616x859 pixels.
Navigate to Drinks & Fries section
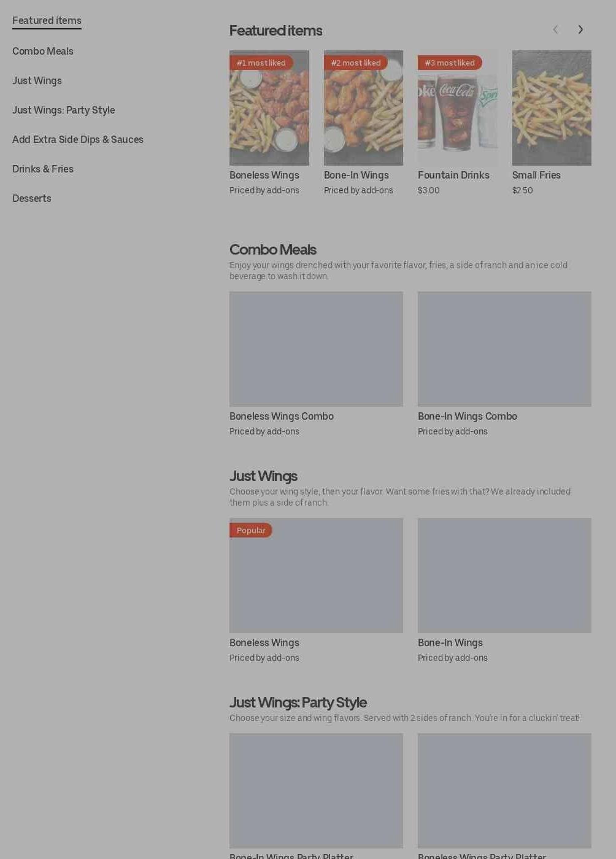(43, 169)
